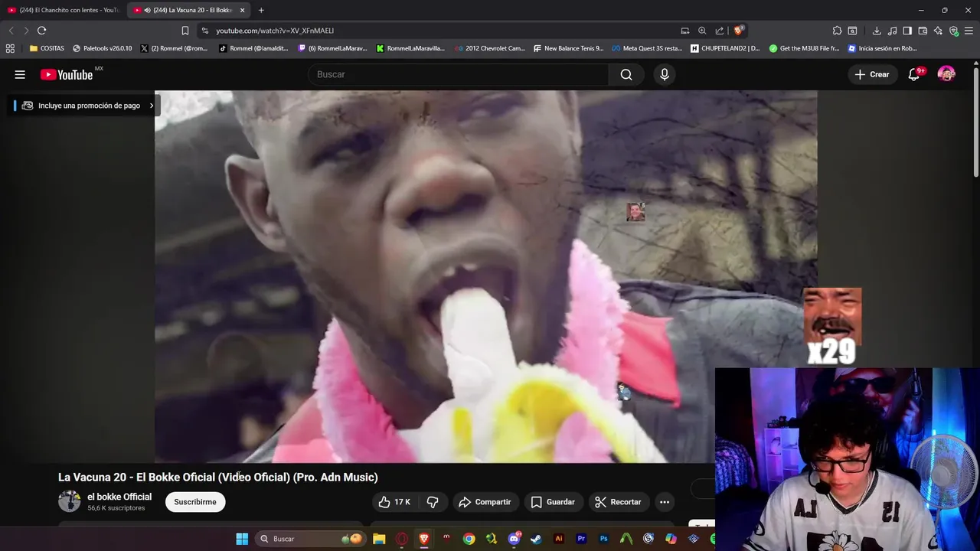The height and width of the screenshot is (551, 980).
Task: Open Get the M3U8 File bookmark
Action: (x=805, y=48)
